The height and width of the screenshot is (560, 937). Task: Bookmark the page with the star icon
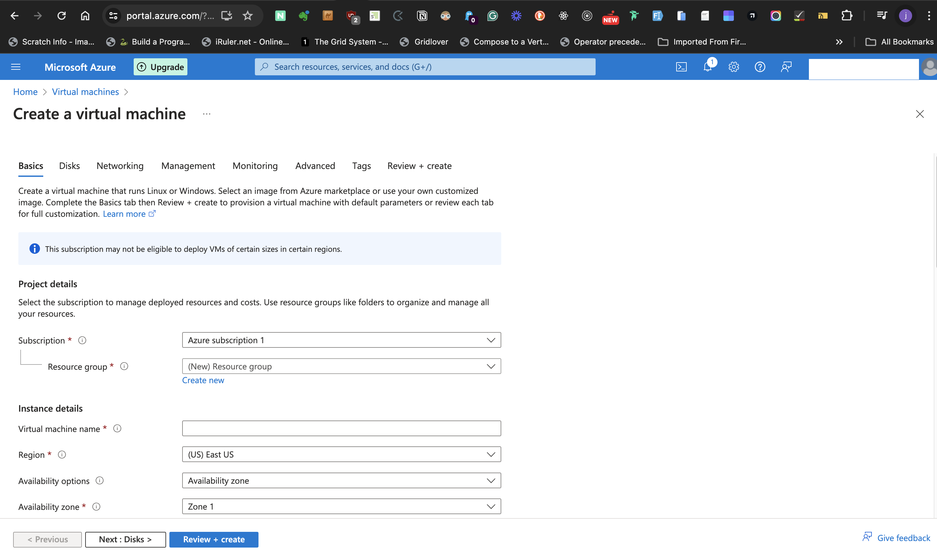pyautogui.click(x=248, y=15)
